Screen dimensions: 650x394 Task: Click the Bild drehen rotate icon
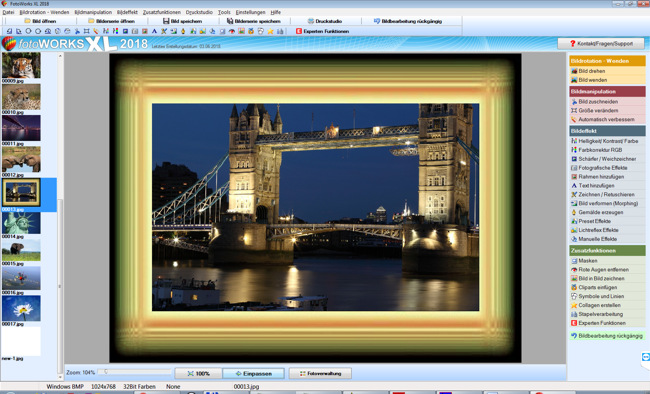574,71
